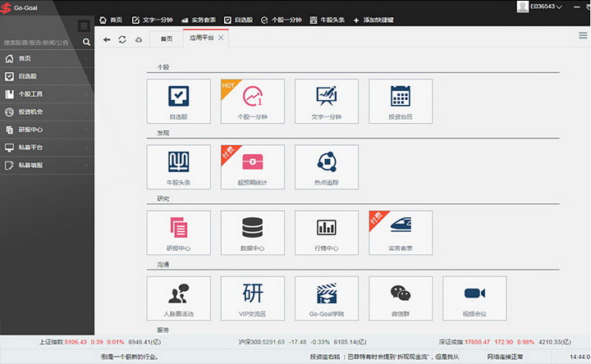Open the 投资台历 calendar tile

click(x=401, y=102)
